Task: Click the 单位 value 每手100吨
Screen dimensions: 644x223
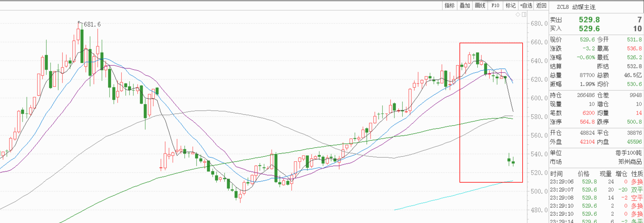Action: (629, 153)
